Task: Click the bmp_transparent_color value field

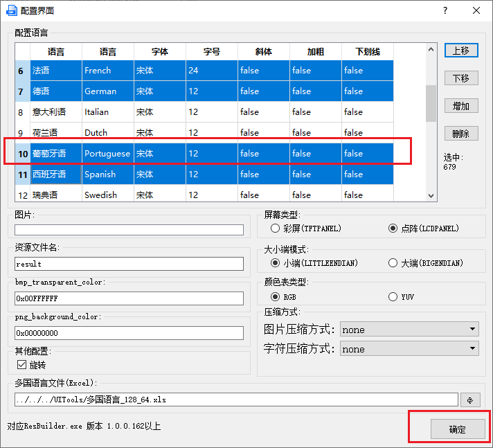Action: click(x=129, y=298)
